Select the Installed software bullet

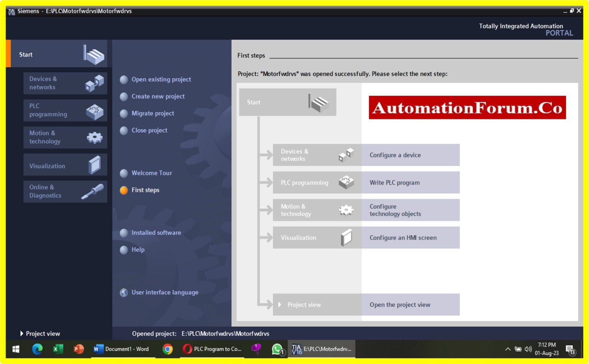pos(123,233)
